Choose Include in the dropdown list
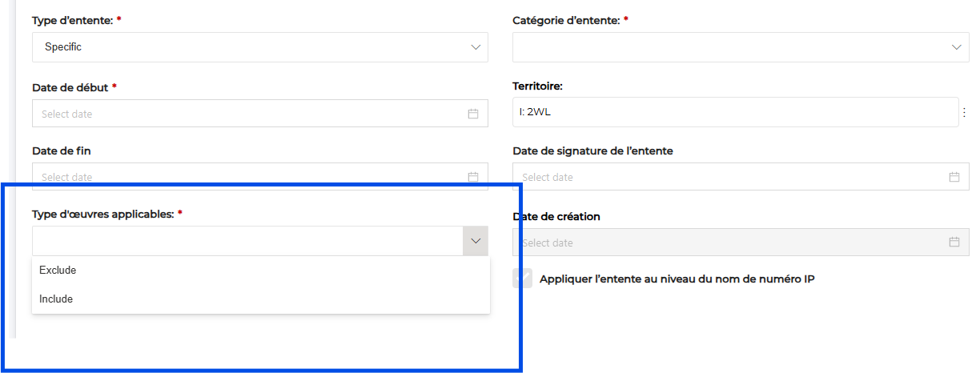Viewport: 980px width, 373px height. 56,299
